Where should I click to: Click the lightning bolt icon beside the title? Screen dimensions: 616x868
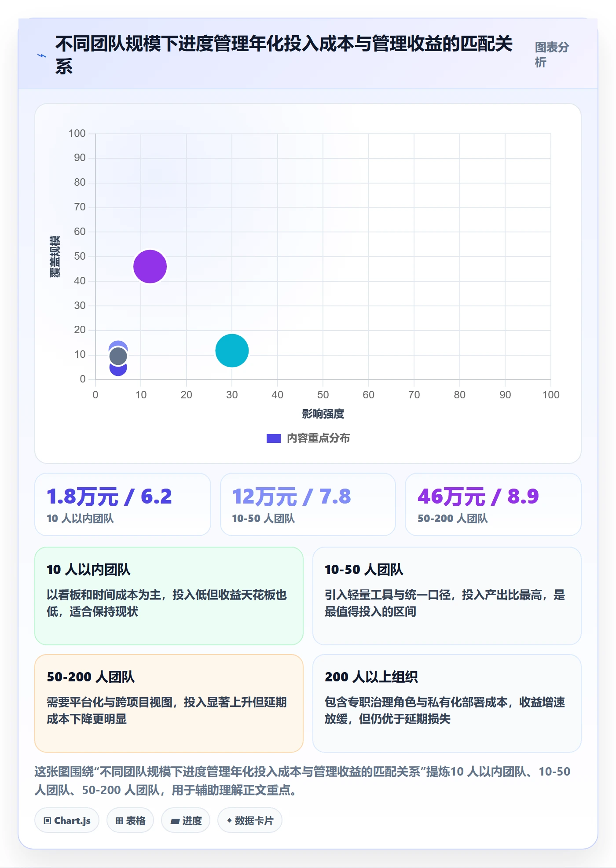(41, 55)
